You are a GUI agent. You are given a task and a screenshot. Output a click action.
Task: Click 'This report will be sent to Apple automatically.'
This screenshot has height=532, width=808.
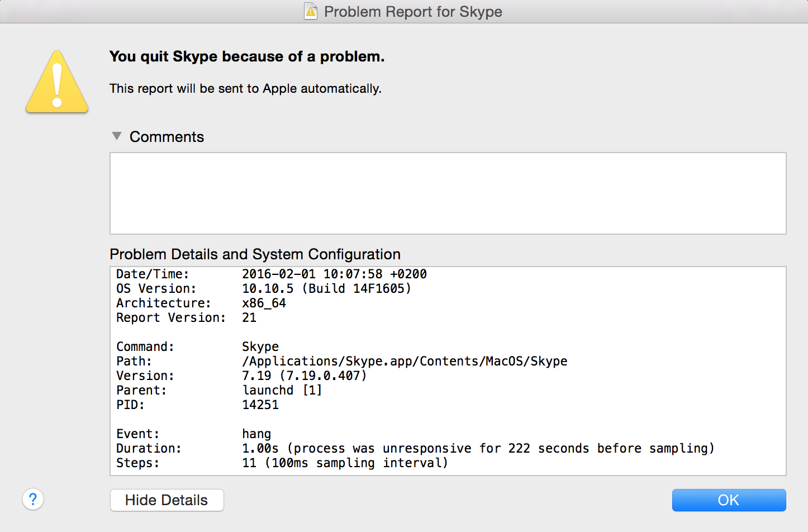pyautogui.click(x=245, y=88)
